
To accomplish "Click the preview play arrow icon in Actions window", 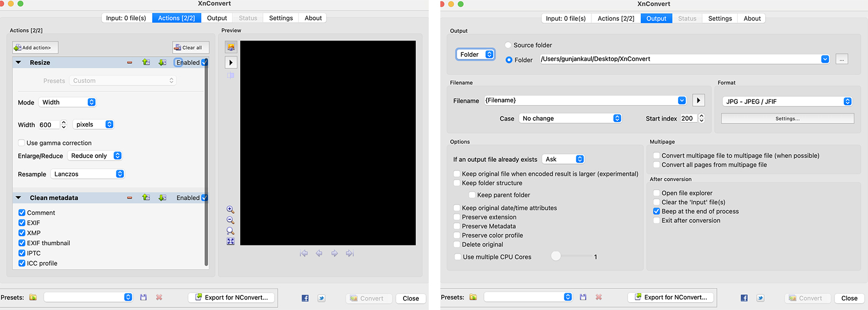I will pyautogui.click(x=231, y=63).
